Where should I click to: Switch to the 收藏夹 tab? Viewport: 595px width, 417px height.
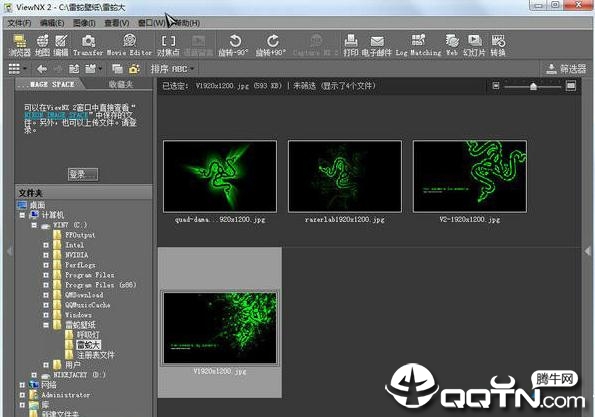(121, 84)
